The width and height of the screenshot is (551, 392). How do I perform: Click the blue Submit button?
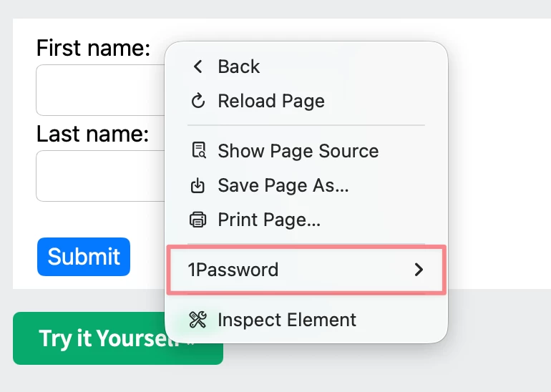84,257
